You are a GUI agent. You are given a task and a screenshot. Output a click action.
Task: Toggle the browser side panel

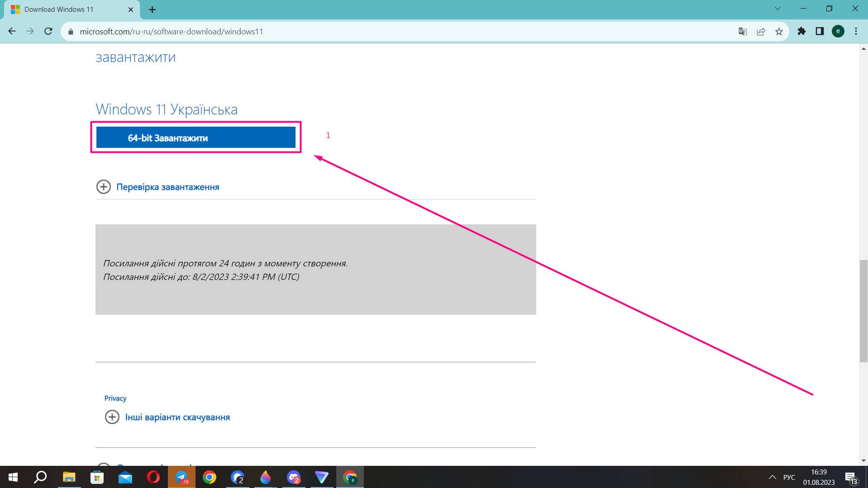tap(820, 31)
